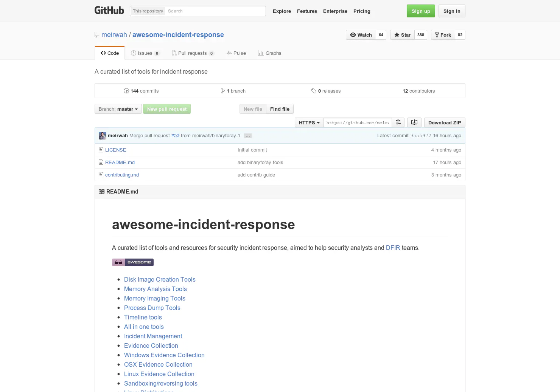Expand commit message with ellipsis button
The width and height of the screenshot is (560, 392).
[x=248, y=136]
